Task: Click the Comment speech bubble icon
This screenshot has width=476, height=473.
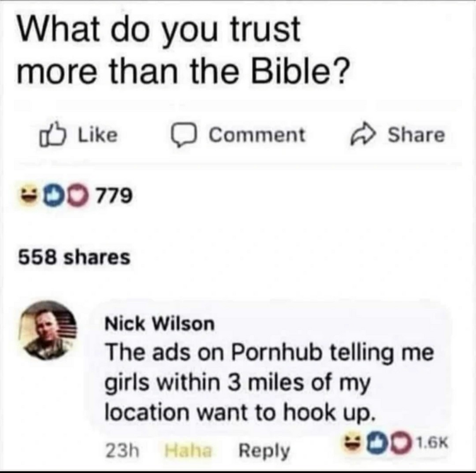Action: (184, 135)
